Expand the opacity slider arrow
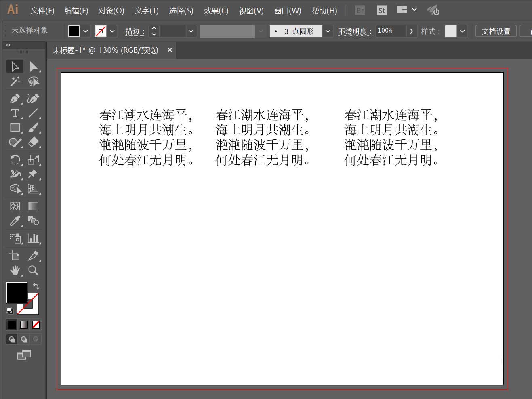 (x=412, y=31)
